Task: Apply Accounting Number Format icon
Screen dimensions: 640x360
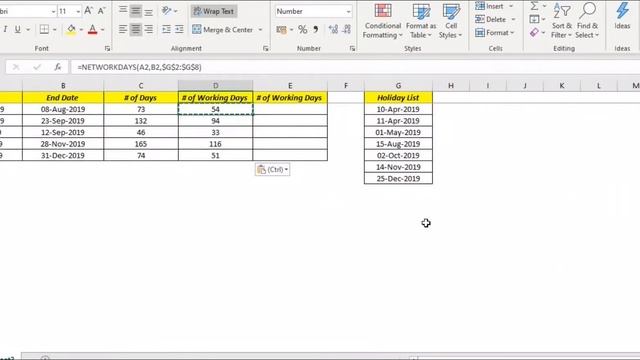Action: tap(281, 29)
